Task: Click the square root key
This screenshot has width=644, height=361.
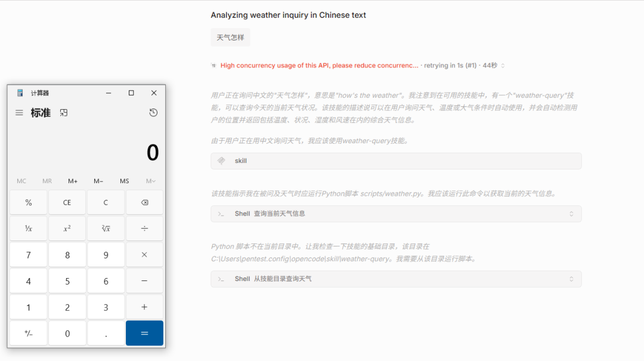Action: coord(106,229)
